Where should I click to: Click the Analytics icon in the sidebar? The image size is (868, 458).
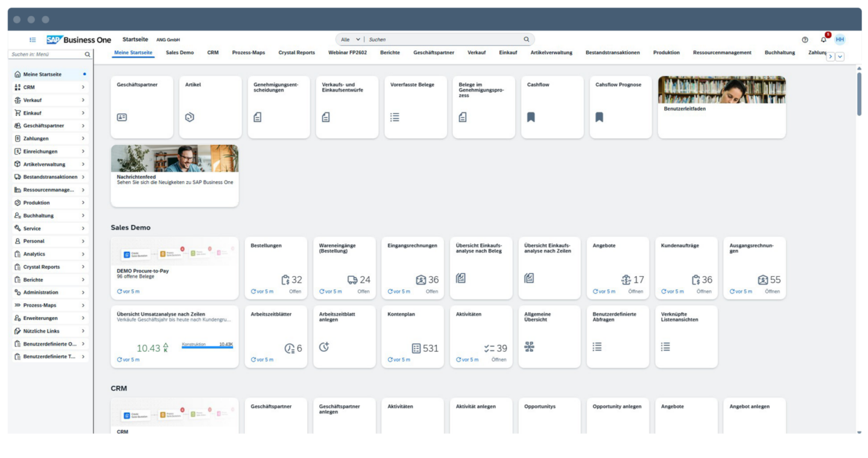pos(19,254)
